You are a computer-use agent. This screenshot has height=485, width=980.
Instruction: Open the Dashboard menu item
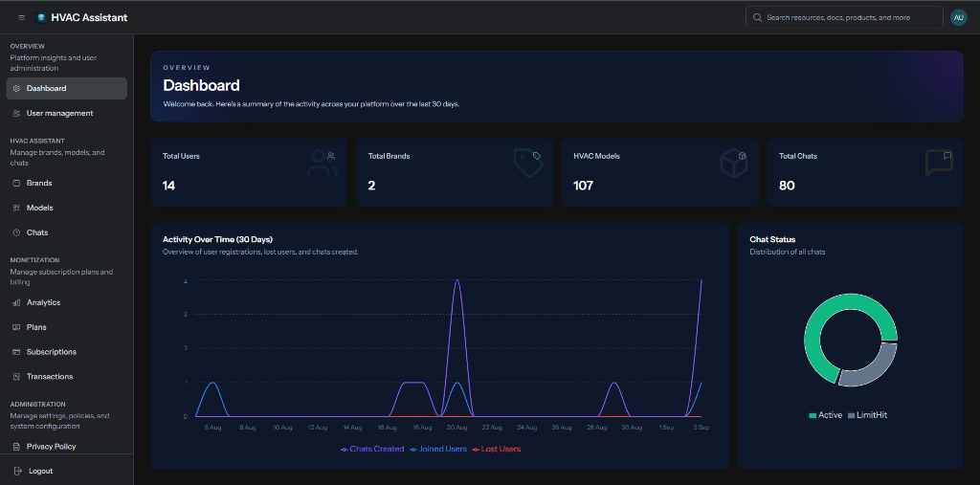pyautogui.click(x=66, y=89)
